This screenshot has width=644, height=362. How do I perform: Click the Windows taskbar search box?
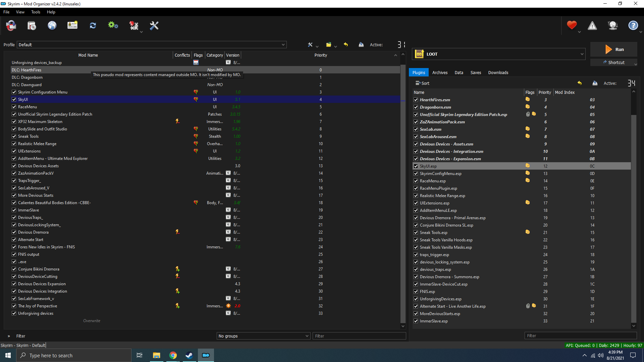74,355
